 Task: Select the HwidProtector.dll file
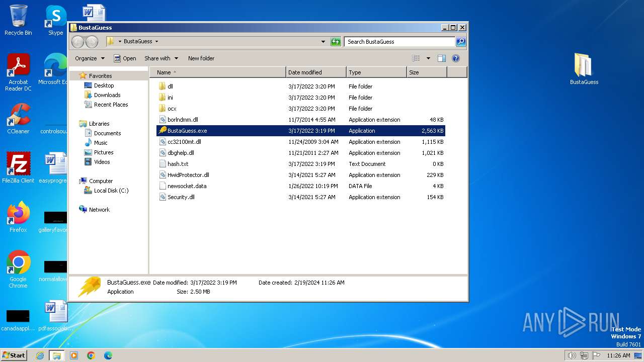tap(188, 175)
